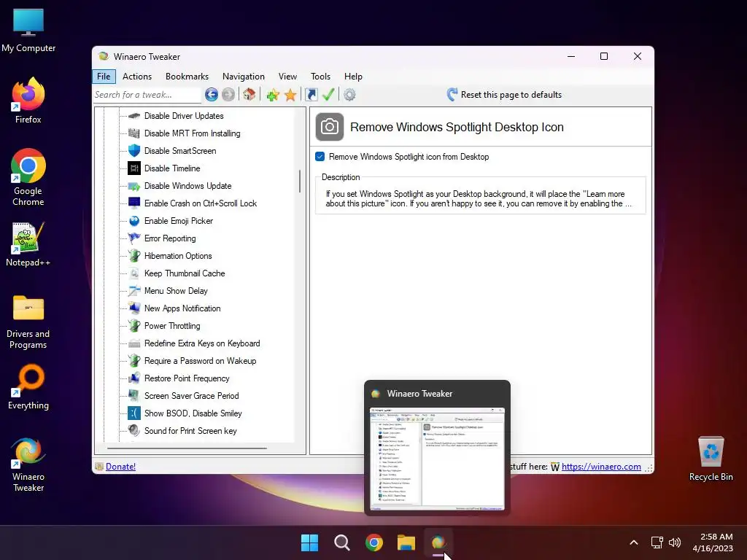Open Drivers and Programs folder icon
747x560 pixels.
click(x=28, y=322)
